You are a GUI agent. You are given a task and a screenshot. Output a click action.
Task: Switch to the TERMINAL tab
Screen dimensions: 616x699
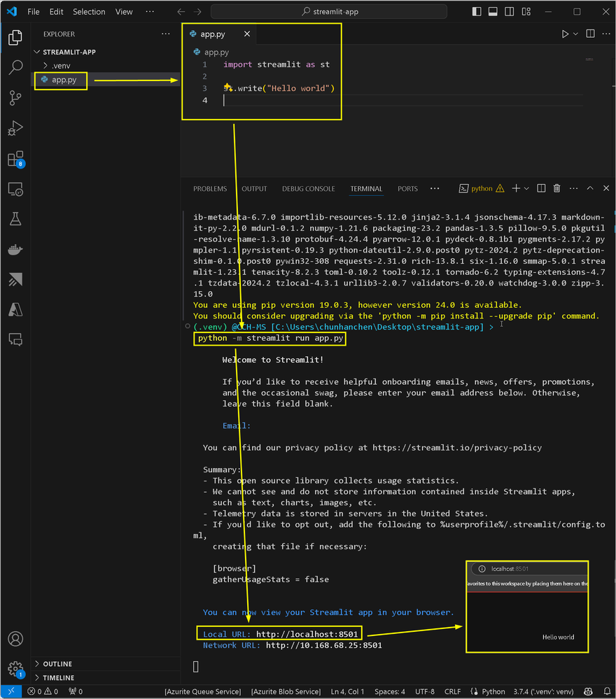366,189
